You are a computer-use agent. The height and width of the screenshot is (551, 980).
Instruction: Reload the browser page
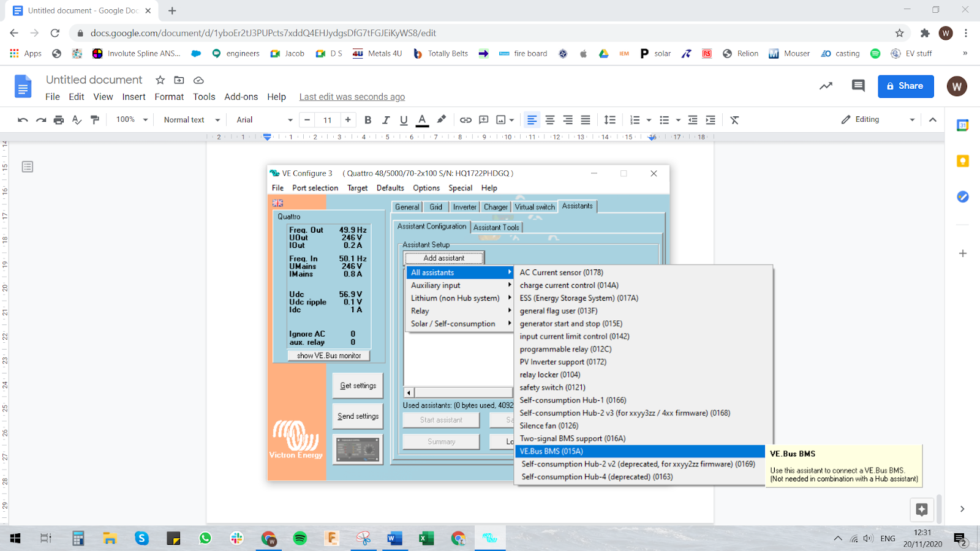(x=55, y=33)
